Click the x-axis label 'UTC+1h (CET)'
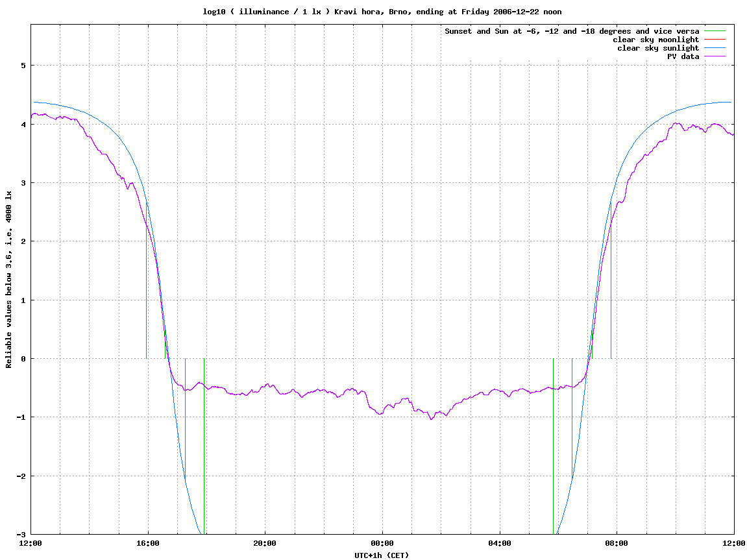The image size is (747, 560). [x=382, y=555]
